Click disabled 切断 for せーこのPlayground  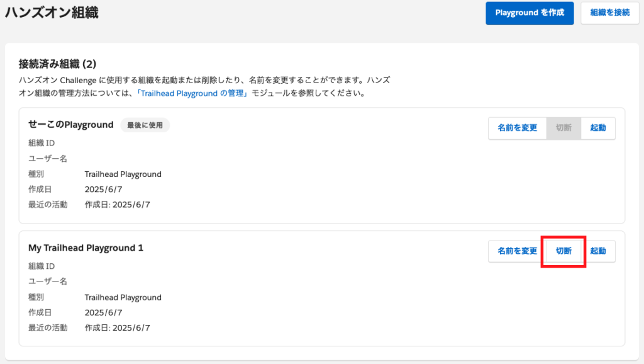coord(563,128)
